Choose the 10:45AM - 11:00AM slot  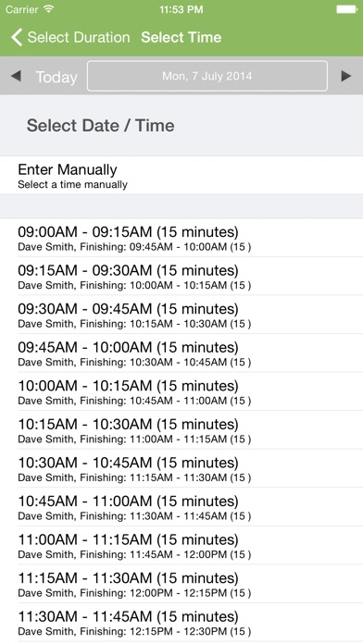(x=181, y=507)
